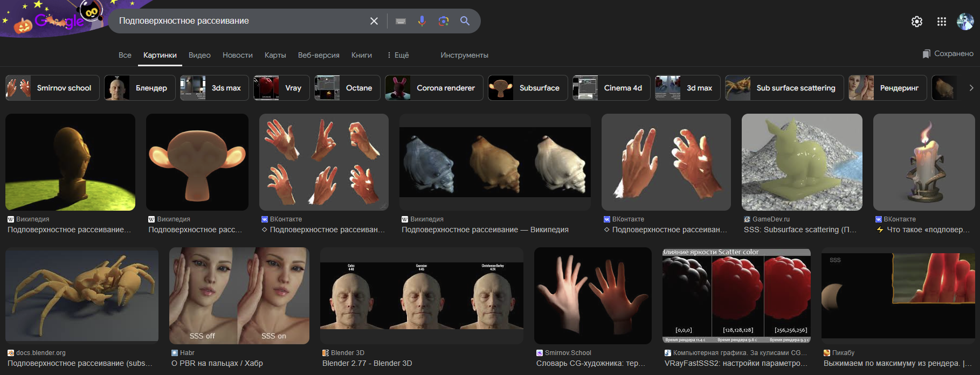Expand the Ещё more options menu

[x=398, y=55]
